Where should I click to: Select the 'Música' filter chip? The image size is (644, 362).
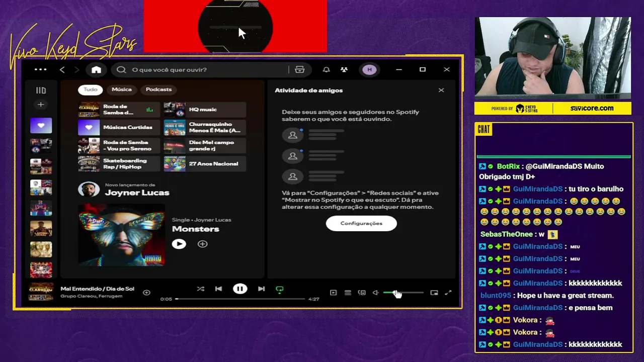point(122,89)
